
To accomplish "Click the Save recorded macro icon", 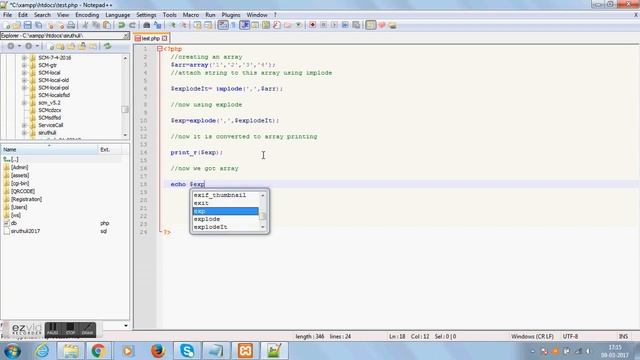I will 356,25.
